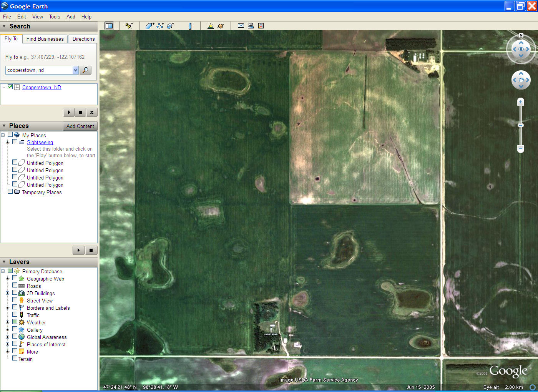Click in the Fly To input field
The height and width of the screenshot is (392, 538).
39,70
